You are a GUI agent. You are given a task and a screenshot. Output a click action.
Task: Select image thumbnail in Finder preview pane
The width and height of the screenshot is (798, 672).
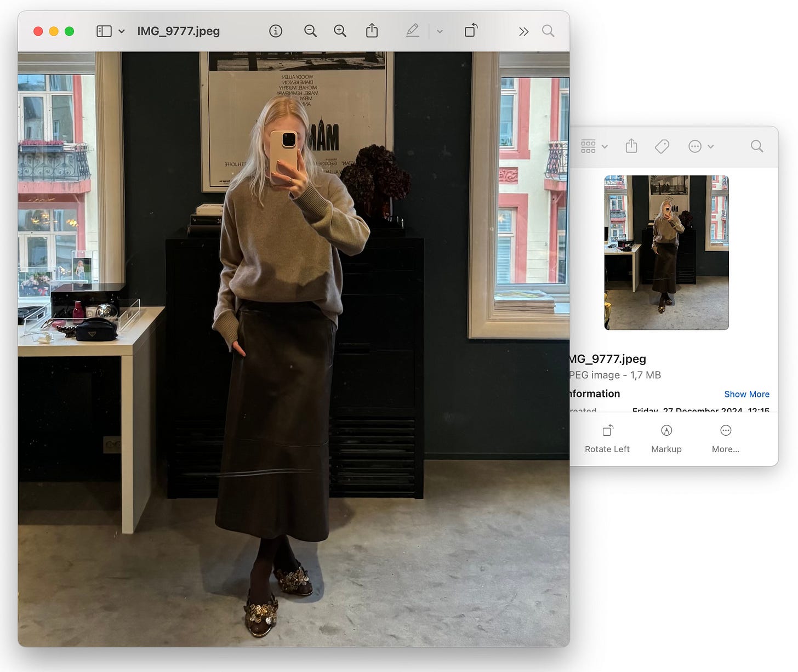[666, 253]
